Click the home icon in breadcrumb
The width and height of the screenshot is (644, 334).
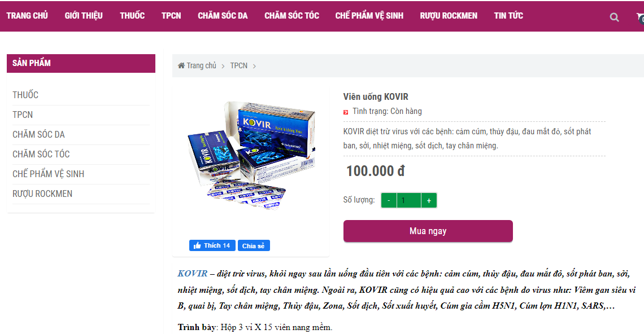(181, 65)
